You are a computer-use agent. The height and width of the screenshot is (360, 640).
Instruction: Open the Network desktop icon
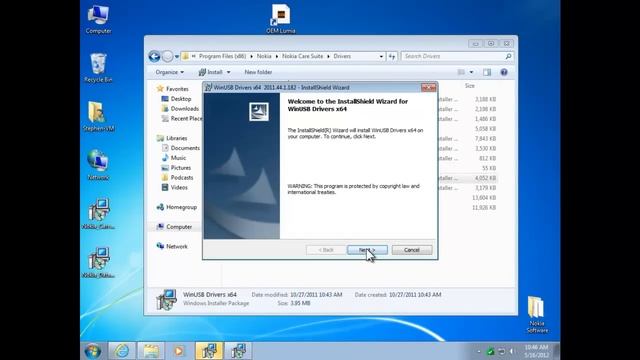pos(98,165)
